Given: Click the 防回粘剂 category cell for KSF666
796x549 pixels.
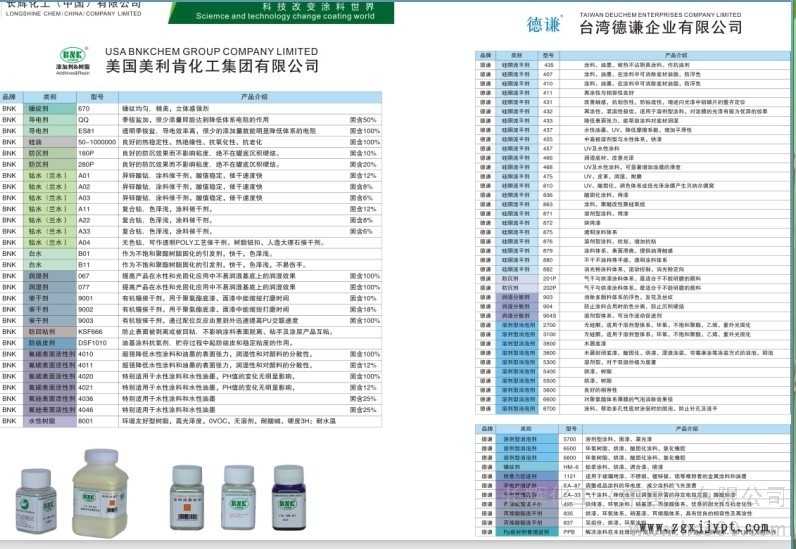Looking at the screenshot, I should [x=51, y=331].
